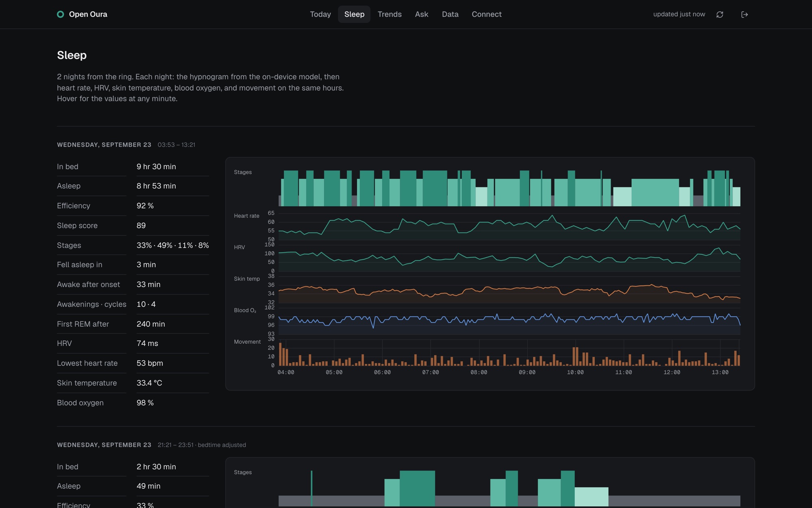Click the '9 hr 30 min' In bed value

point(156,167)
